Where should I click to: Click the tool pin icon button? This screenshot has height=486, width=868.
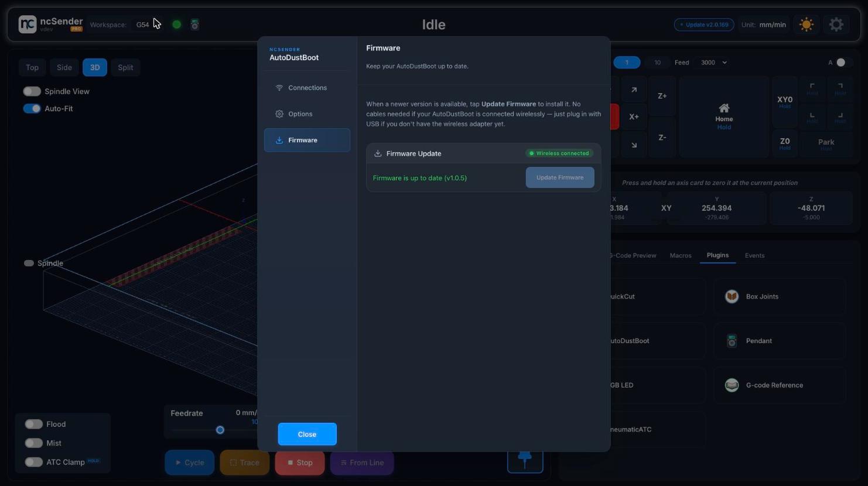[525, 461]
